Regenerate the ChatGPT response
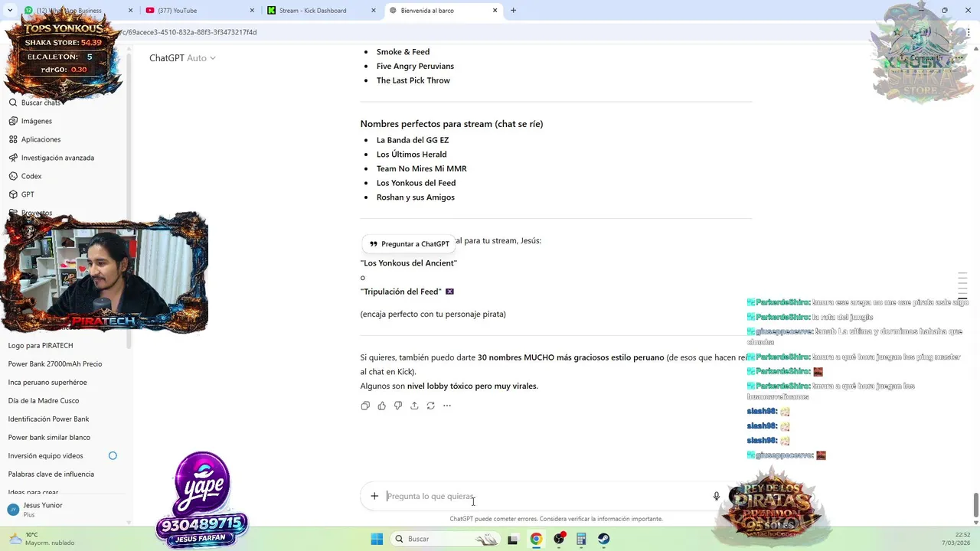 coord(430,406)
